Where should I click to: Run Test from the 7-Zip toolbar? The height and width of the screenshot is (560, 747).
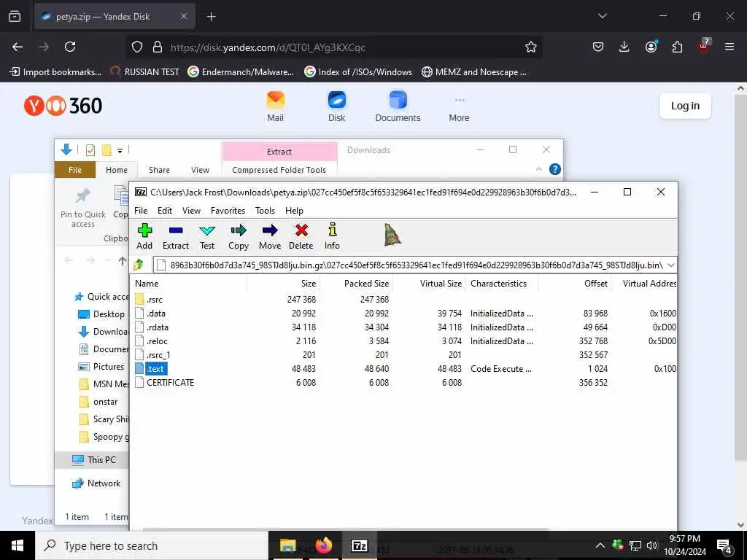click(207, 237)
